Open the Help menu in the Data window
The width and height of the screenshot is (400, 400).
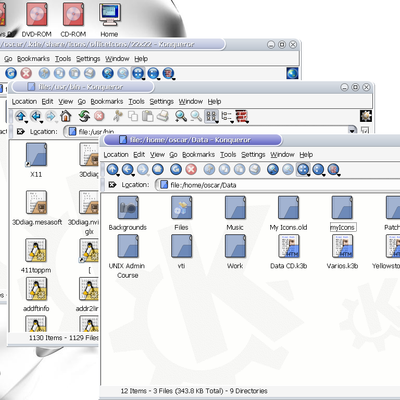coord(306,154)
